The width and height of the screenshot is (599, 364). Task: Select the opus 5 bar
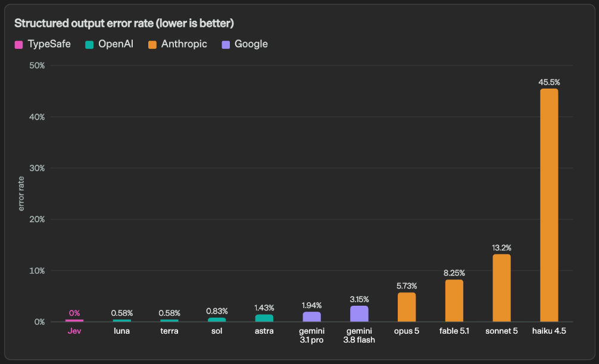[407, 307]
